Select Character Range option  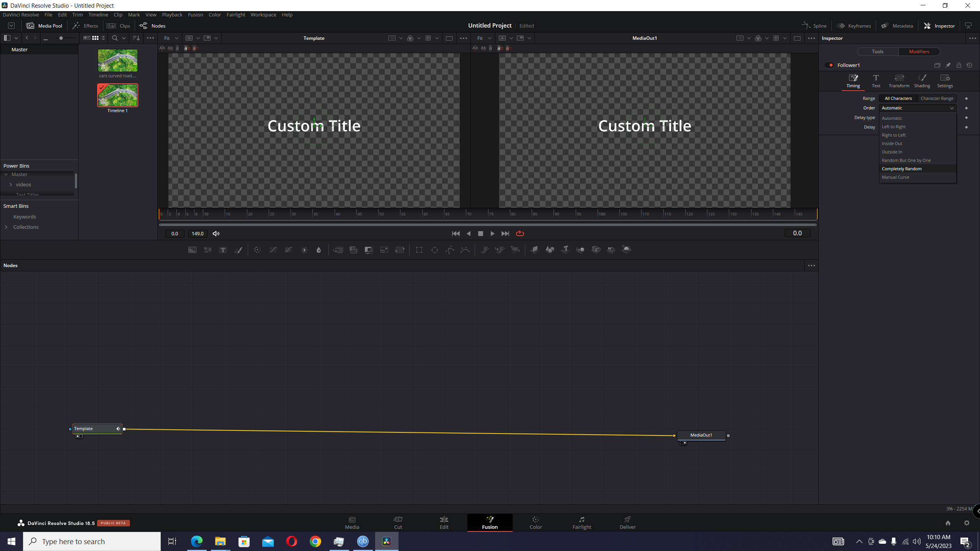(x=937, y=98)
